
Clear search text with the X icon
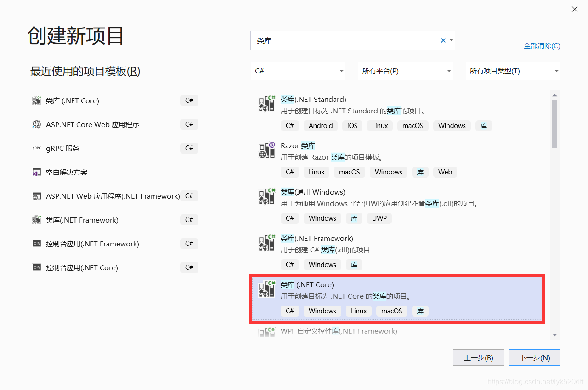click(443, 40)
